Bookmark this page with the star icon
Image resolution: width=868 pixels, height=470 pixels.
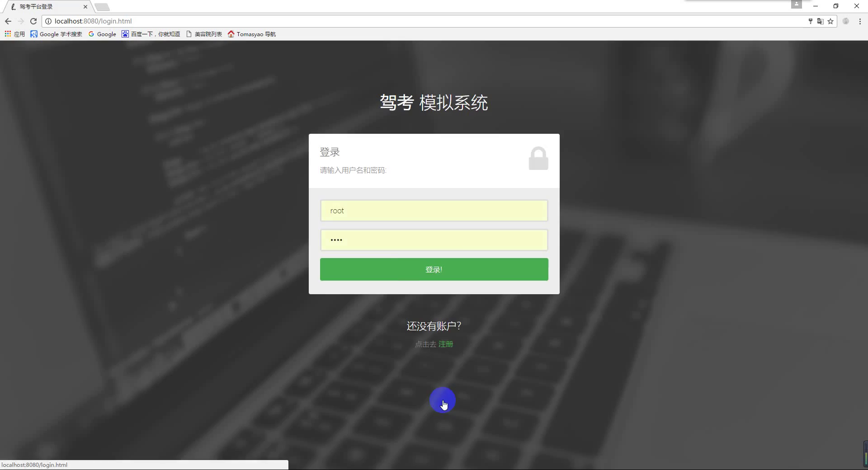[830, 21]
